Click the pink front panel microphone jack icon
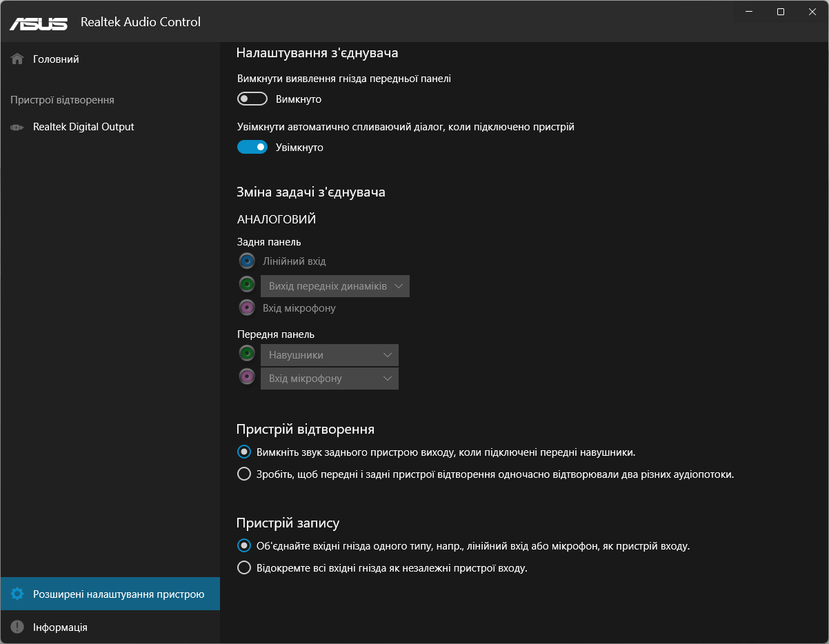829x644 pixels. [247, 376]
